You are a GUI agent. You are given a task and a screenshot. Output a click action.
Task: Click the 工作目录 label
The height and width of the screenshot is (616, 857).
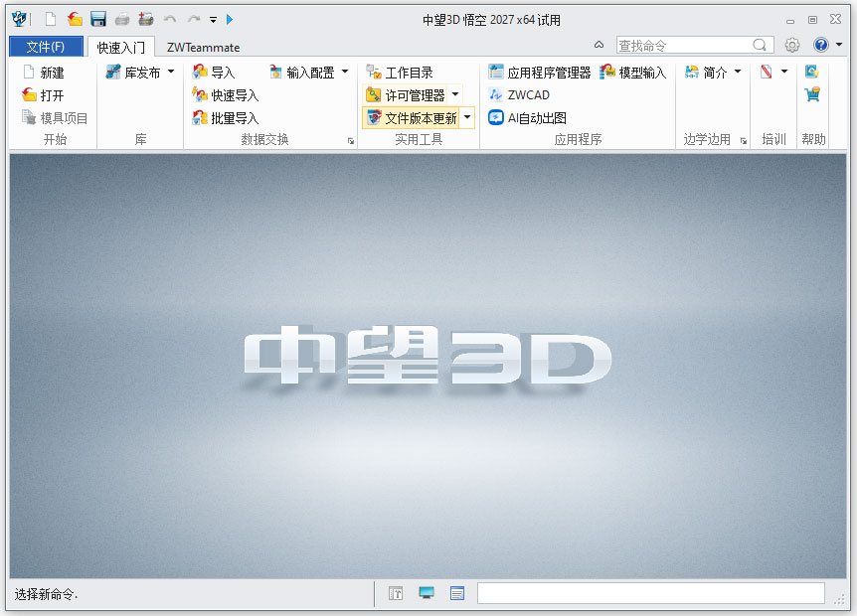pos(409,73)
